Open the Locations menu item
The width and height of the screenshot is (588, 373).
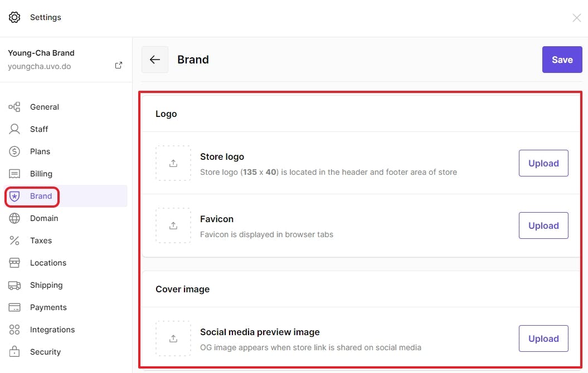point(48,263)
